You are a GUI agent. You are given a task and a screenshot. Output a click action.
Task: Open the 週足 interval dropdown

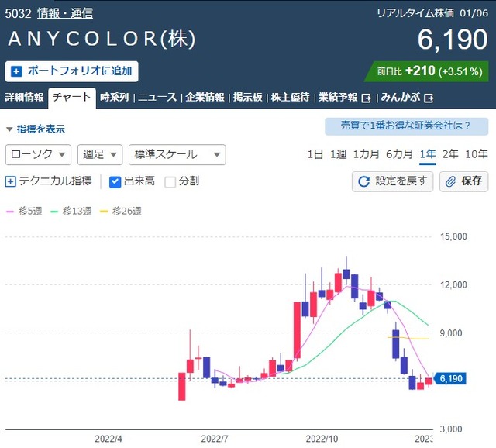pyautogui.click(x=100, y=155)
